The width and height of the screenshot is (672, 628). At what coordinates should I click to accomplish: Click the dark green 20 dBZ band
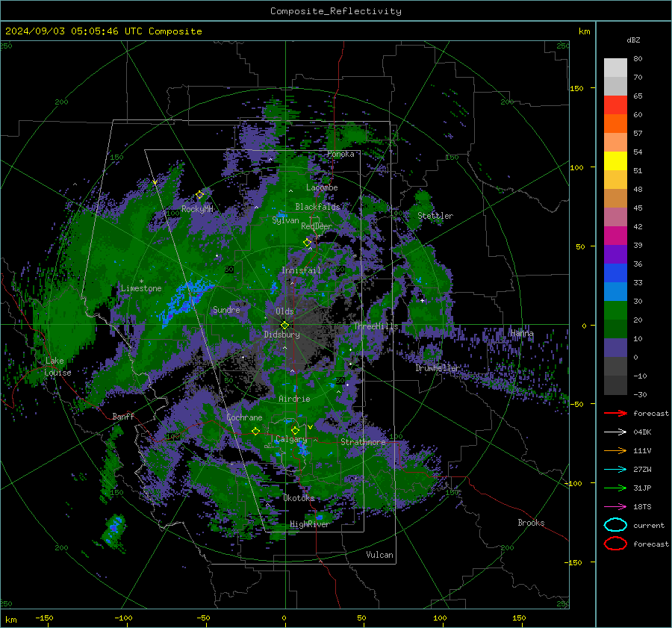(615, 329)
